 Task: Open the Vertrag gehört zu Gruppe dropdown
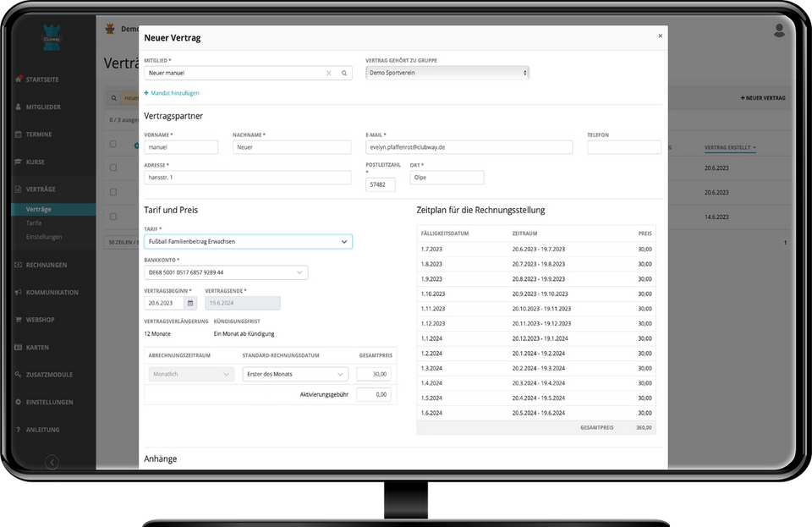click(447, 73)
